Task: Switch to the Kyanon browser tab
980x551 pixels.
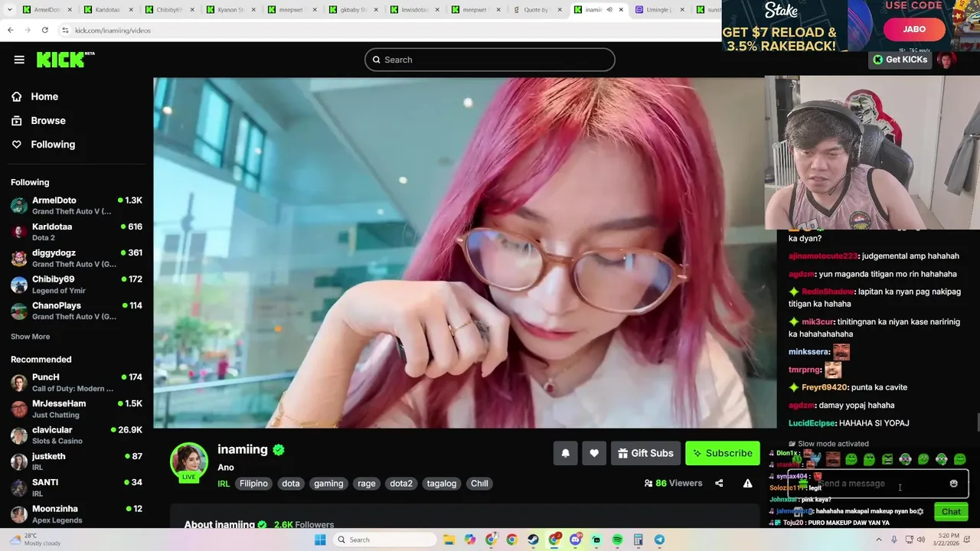Action: pos(231,10)
